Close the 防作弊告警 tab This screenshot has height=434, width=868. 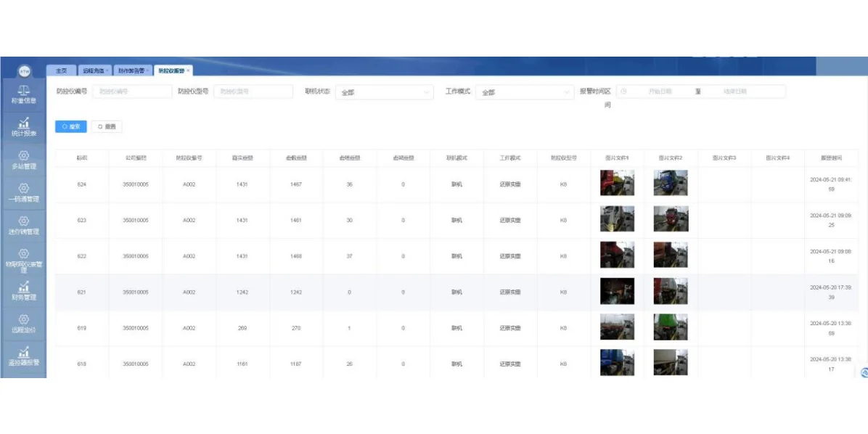click(x=150, y=70)
